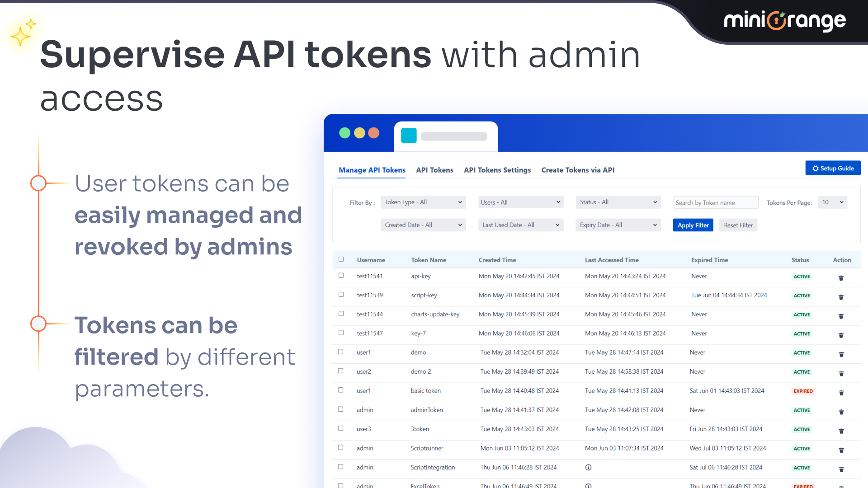This screenshot has height=488, width=868.
Task: Expand Expiry Date filter dropdown
Action: (617, 225)
